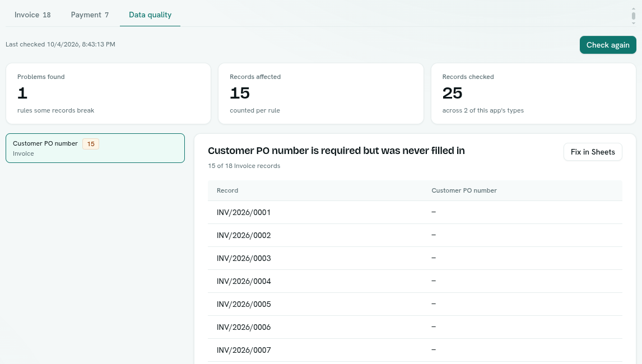This screenshot has width=642, height=364.
Task: Select the Data quality tab
Action: pyautogui.click(x=150, y=15)
